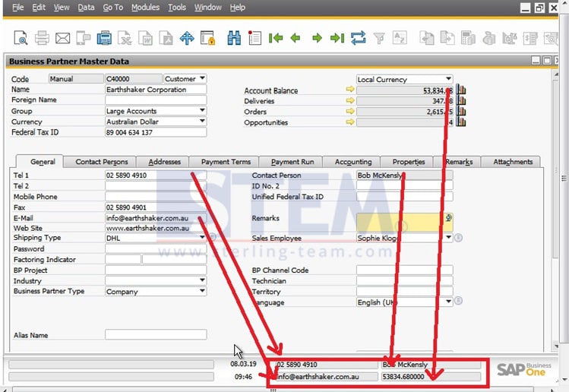Open Business Partner Type Company dropdown
The height and width of the screenshot is (392, 569).
[203, 291]
